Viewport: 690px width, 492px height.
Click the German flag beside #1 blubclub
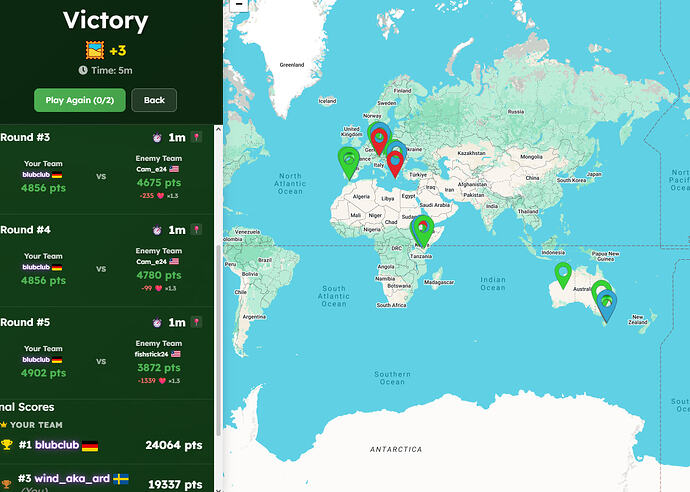click(x=90, y=446)
